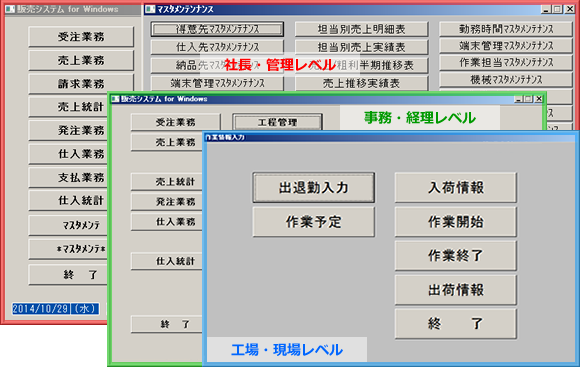Open 仕入先マスタメンテナンス

pos(217,47)
